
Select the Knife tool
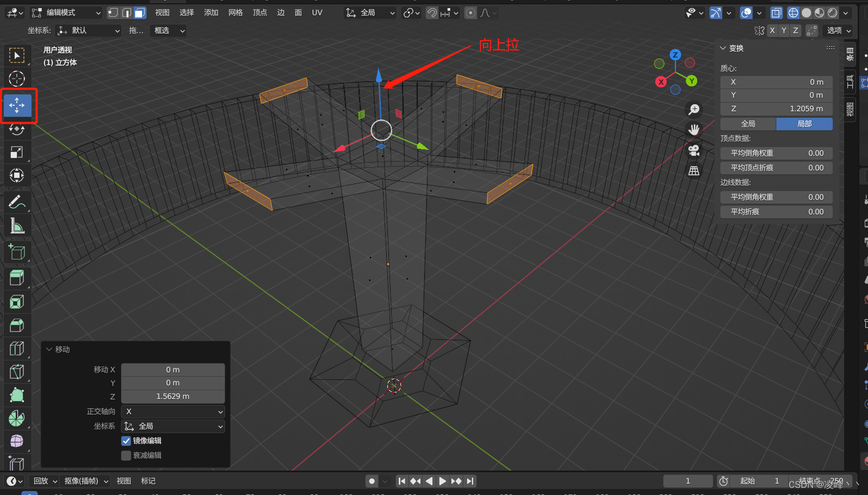coord(17,372)
